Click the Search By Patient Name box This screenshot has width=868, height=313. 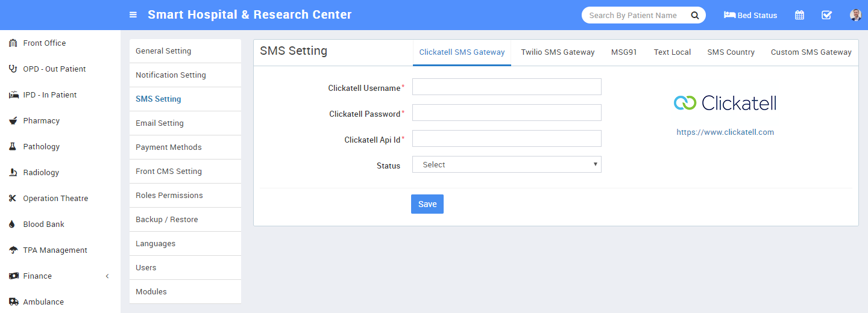click(633, 15)
